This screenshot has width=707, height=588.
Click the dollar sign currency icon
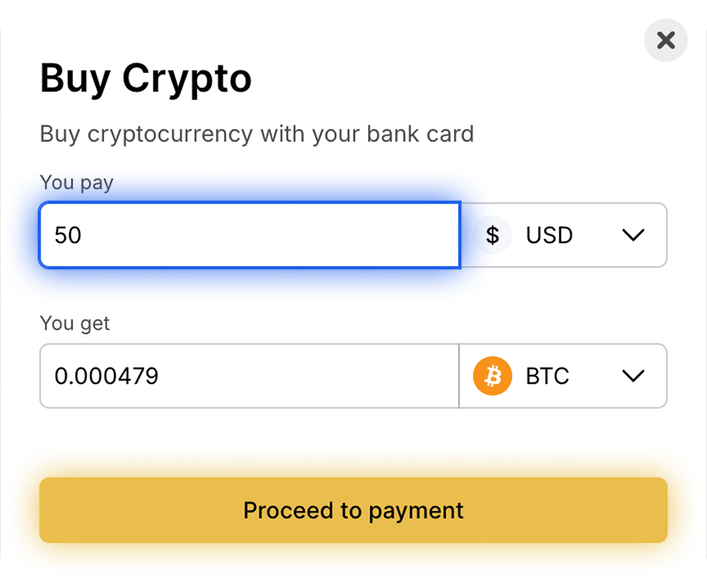492,235
